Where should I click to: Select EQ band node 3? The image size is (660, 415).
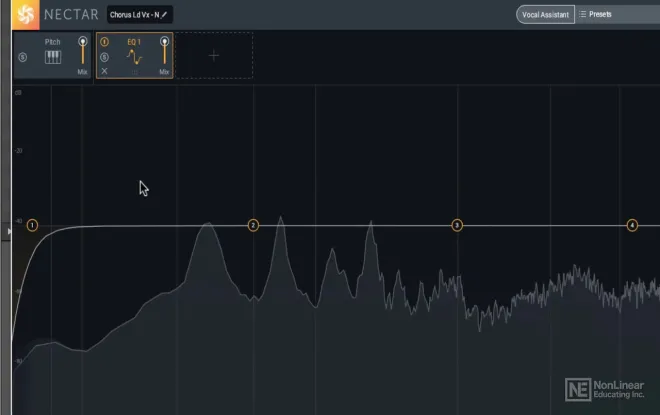(x=457, y=226)
